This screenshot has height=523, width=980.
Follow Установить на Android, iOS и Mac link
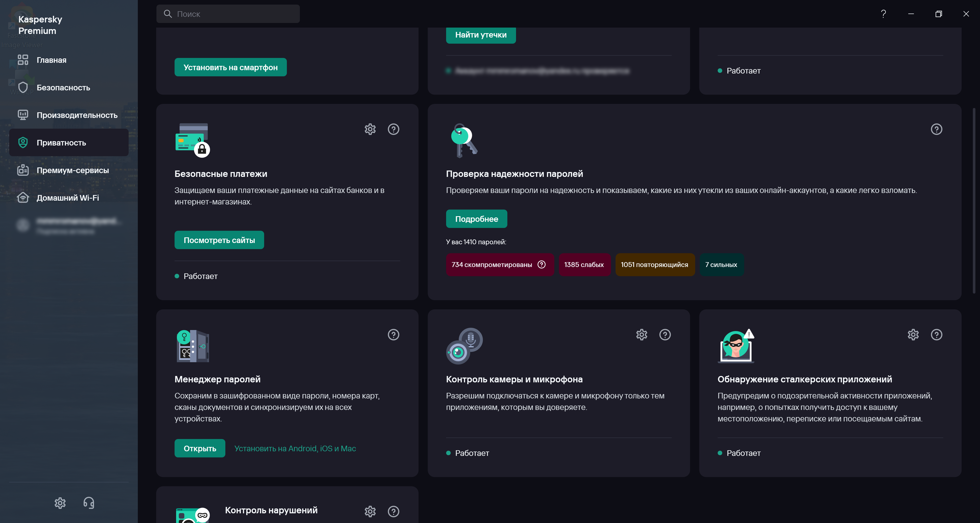point(295,448)
